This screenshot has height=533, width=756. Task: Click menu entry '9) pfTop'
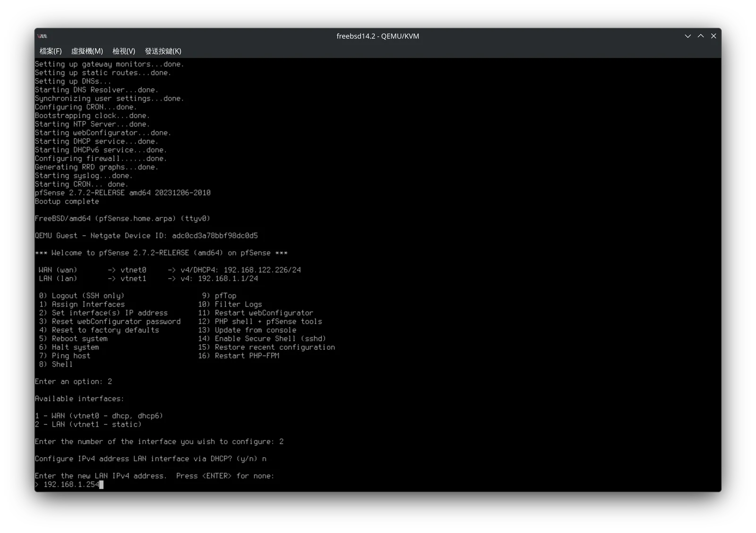[219, 296]
